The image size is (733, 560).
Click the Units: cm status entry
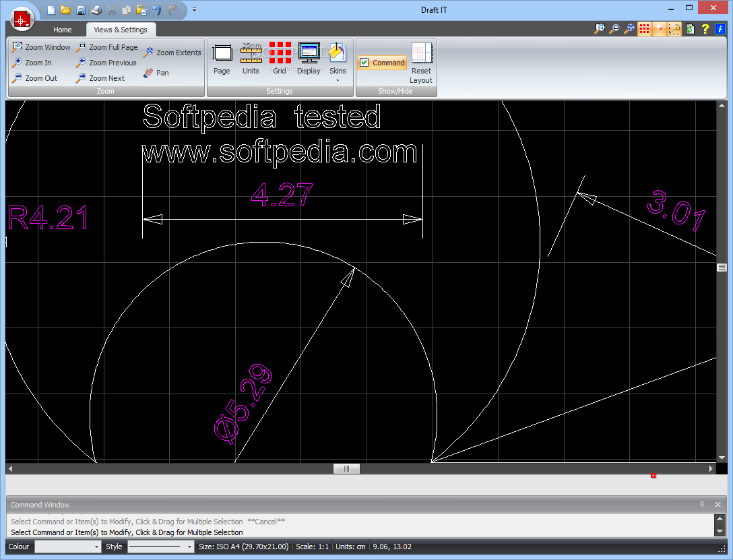pos(350,547)
